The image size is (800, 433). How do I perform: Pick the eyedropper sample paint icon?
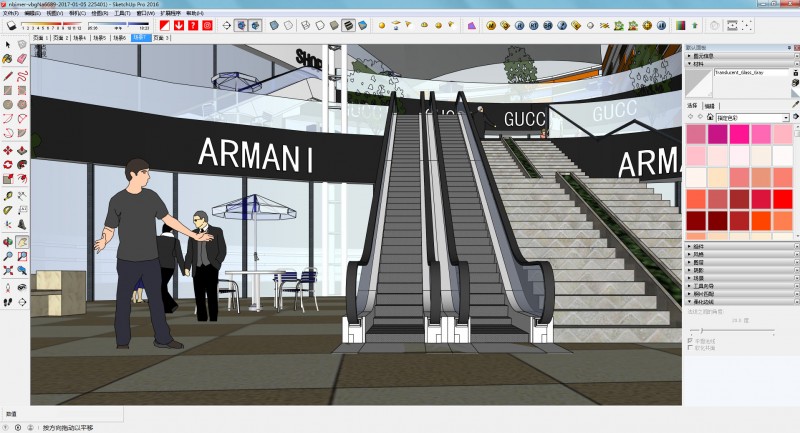coord(795,104)
